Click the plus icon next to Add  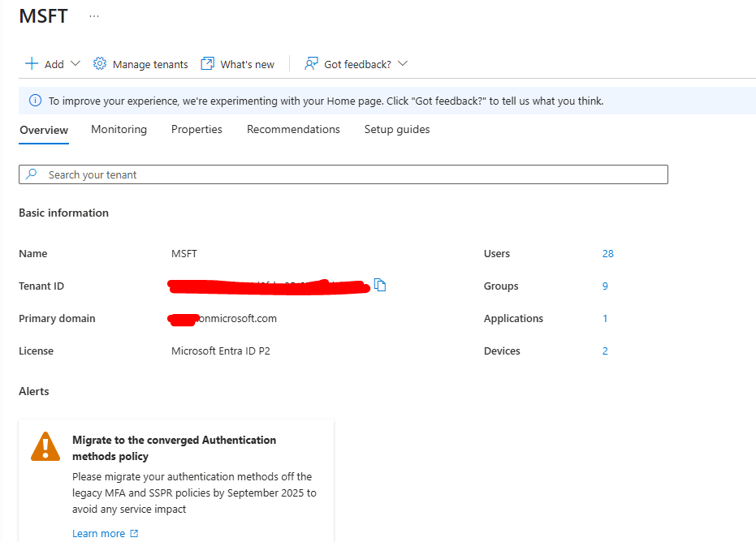point(32,63)
